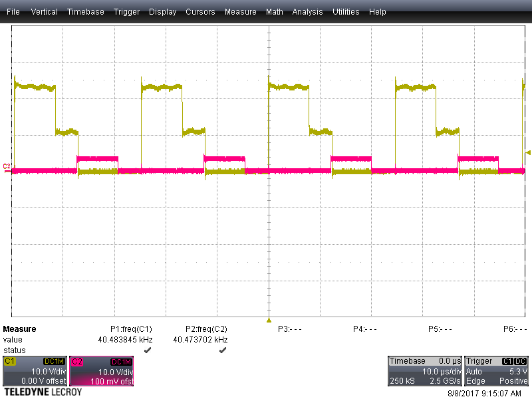Select the empty P5 measurement slot
This screenshot has height=399, width=532.
tap(440, 329)
